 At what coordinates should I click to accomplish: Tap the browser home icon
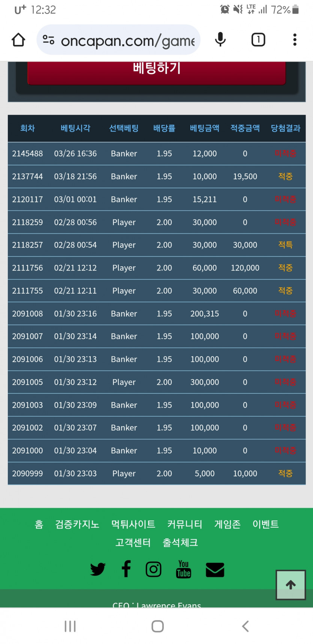pyautogui.click(x=18, y=40)
